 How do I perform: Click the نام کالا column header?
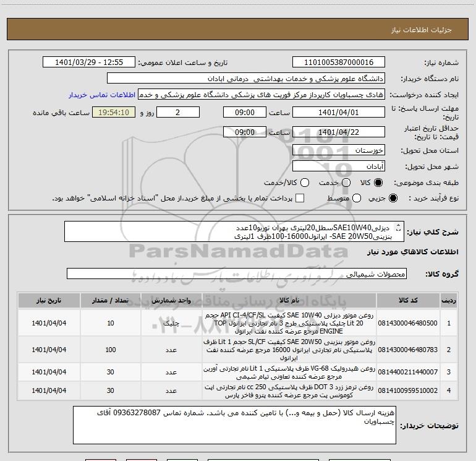point(289,300)
